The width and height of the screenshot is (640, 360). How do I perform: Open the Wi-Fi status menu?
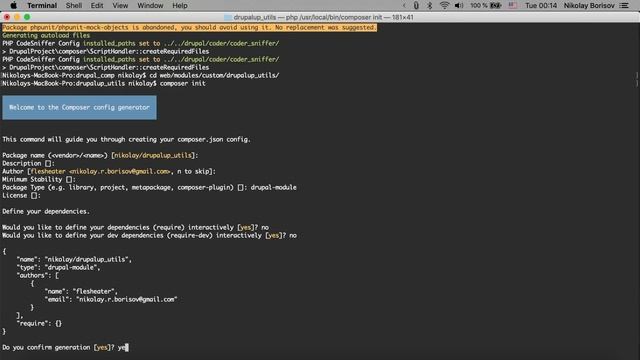(x=444, y=5)
